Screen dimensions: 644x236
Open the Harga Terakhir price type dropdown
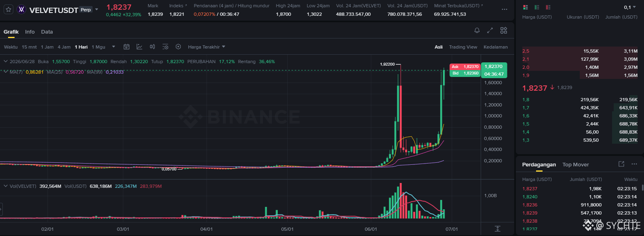pos(207,47)
